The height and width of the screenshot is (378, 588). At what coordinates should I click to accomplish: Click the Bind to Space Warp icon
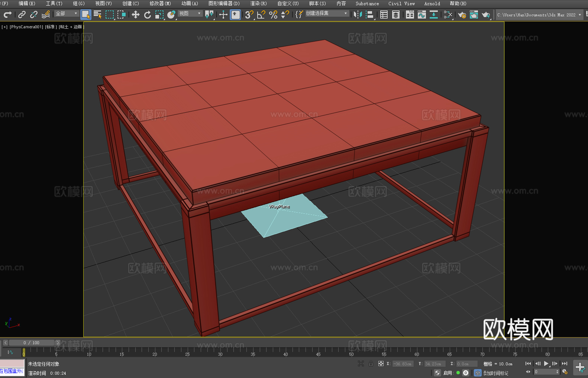[46, 14]
